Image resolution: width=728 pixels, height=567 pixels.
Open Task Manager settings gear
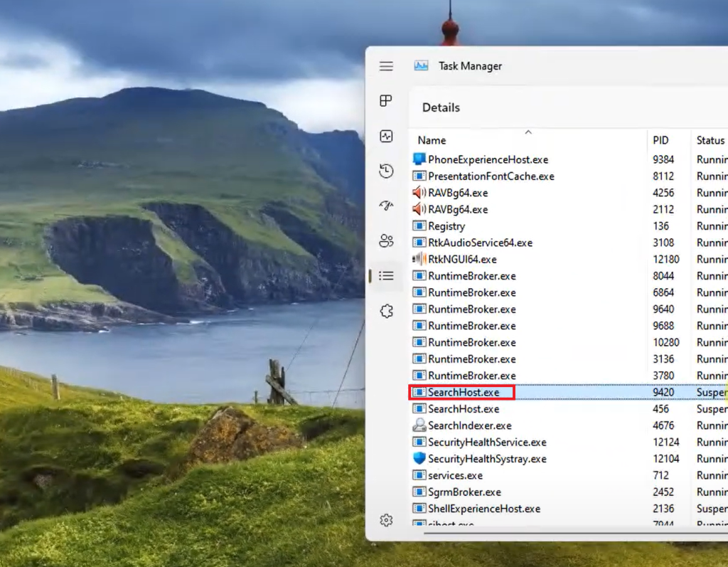click(x=386, y=520)
